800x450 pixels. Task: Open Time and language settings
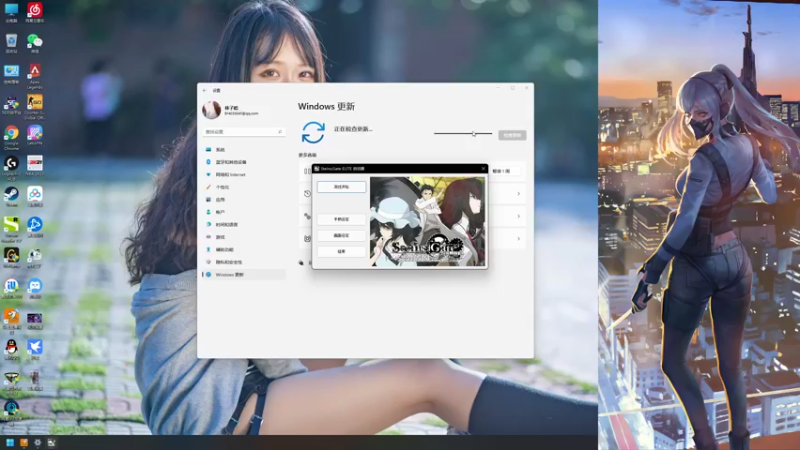pos(243,224)
